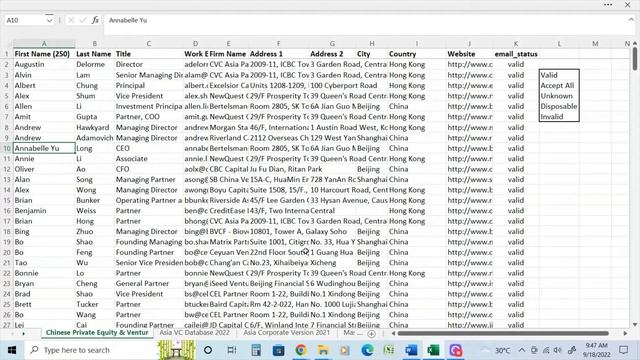The image size is (640, 360).
Task: Select cell with First Name (250)
Action: [44, 54]
